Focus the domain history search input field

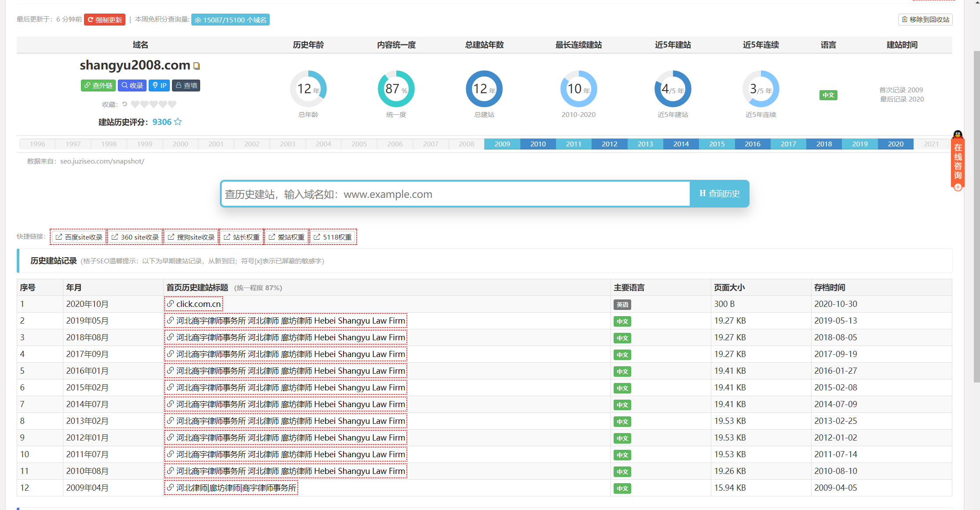455,194
